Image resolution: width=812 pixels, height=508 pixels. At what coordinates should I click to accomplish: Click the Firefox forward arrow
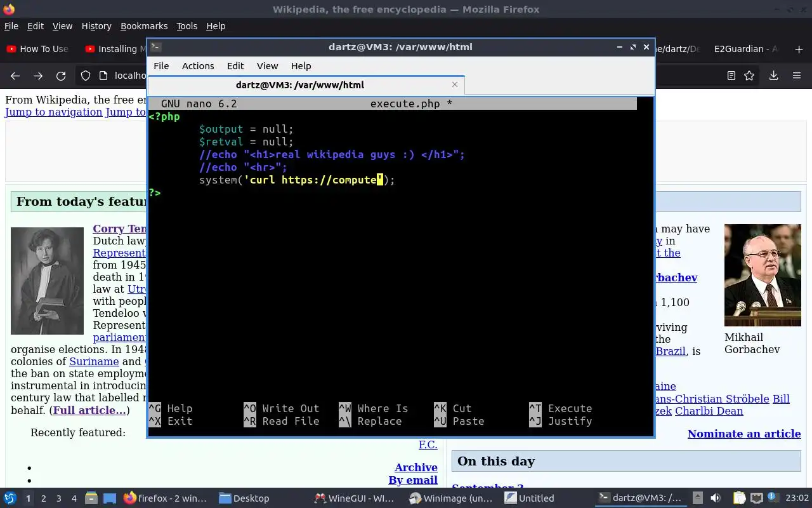click(x=38, y=76)
